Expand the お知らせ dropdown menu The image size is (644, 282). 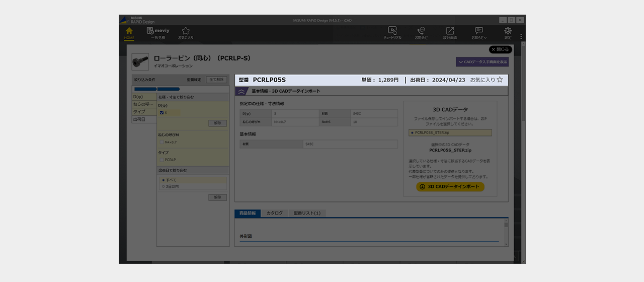(479, 33)
